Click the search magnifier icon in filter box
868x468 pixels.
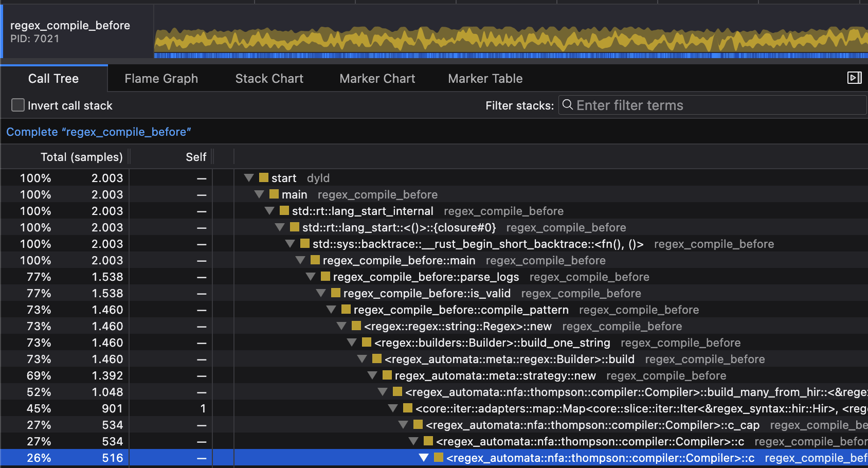coord(568,105)
